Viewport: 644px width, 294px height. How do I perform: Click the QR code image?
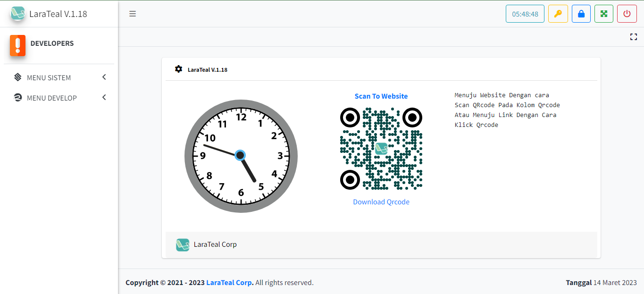click(381, 149)
